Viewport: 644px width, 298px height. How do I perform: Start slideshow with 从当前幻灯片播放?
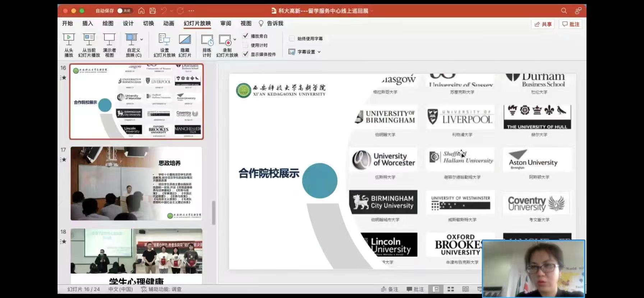click(x=89, y=40)
